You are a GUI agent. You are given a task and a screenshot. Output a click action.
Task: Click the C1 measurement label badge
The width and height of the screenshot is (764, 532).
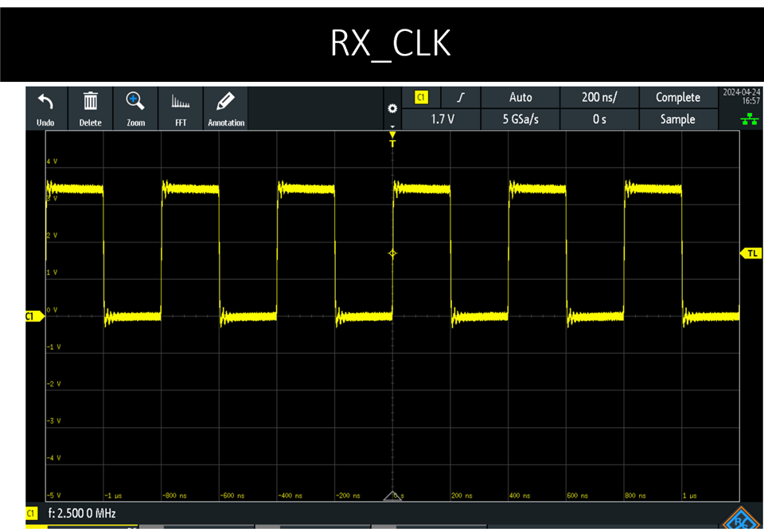pyautogui.click(x=31, y=514)
